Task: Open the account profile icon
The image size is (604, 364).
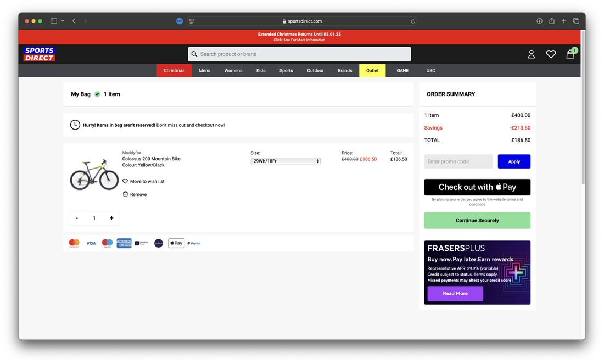Action: point(531,54)
